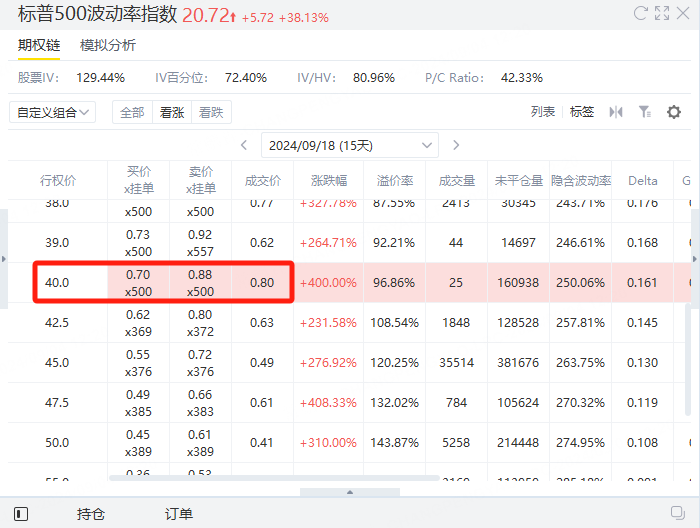
Task: Expand the bottom panel collapse arrow
Action: pos(350,492)
